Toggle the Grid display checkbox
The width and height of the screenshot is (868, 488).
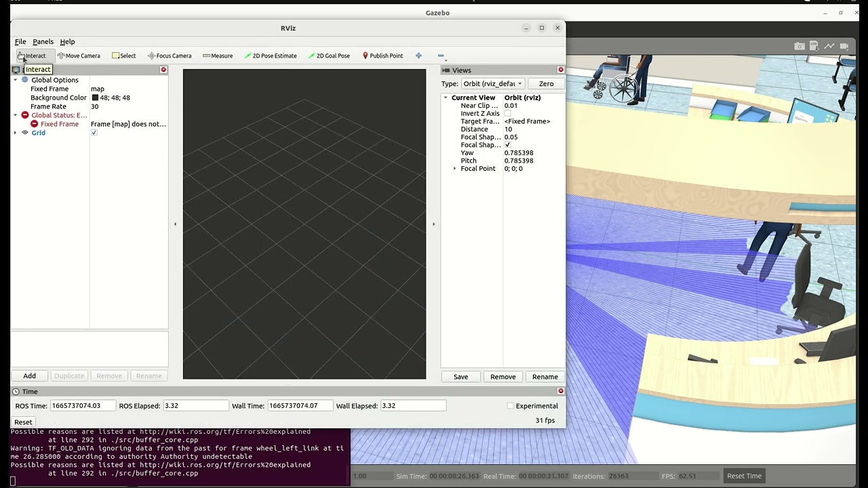[x=94, y=133]
